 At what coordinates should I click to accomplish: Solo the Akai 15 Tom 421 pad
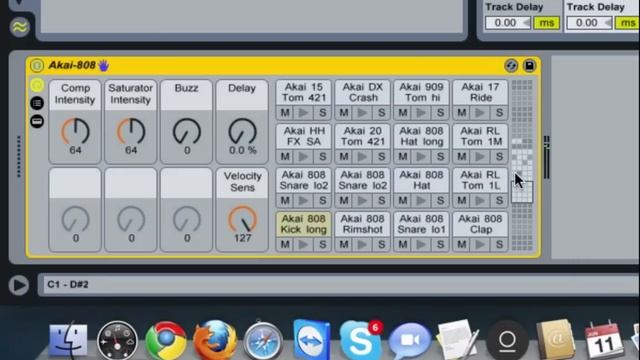point(322,113)
